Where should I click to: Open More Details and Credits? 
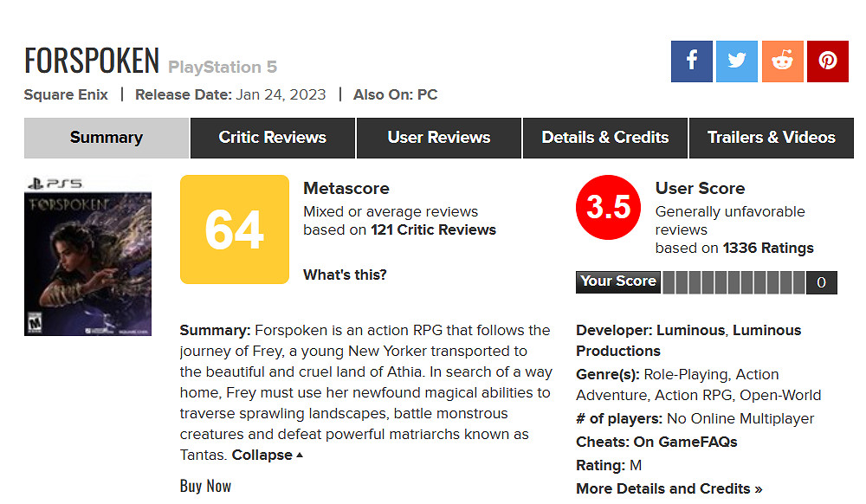(669, 488)
